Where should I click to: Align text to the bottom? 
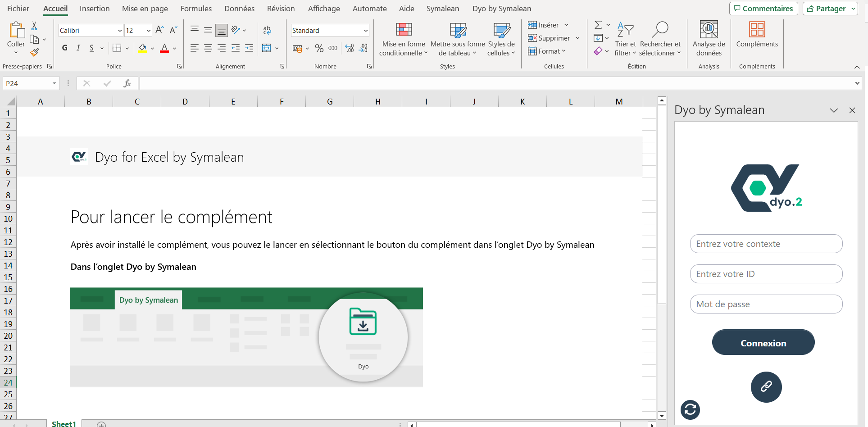(222, 30)
